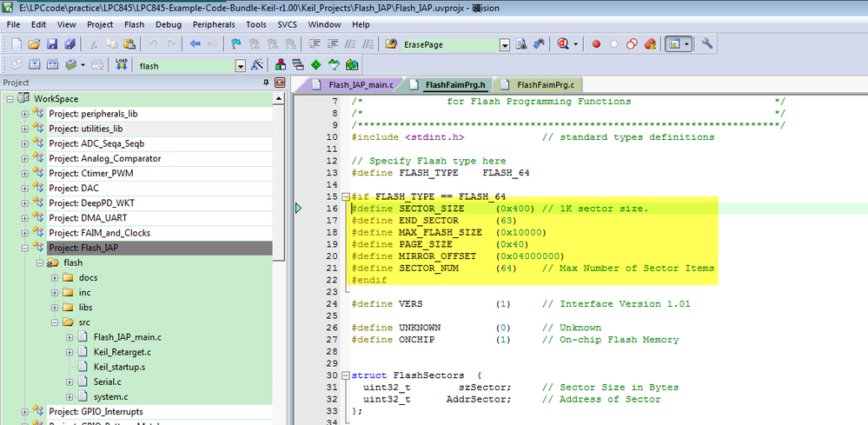
Task: Open the Configuration wrench icon
Action: pyautogui.click(x=707, y=43)
